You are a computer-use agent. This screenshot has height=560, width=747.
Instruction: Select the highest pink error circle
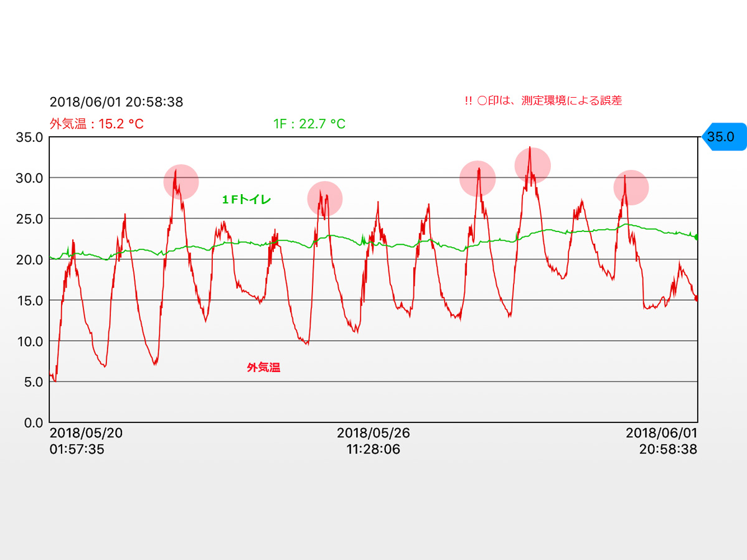(x=532, y=166)
